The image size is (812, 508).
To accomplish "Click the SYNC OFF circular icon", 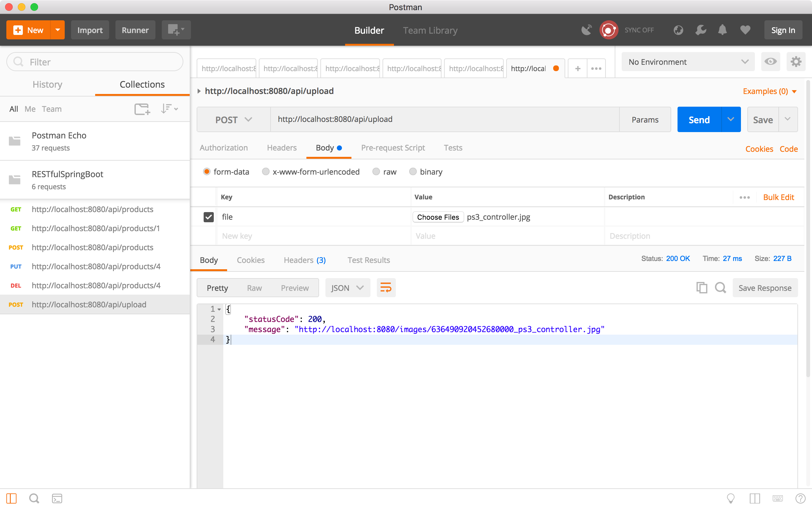I will click(x=609, y=30).
